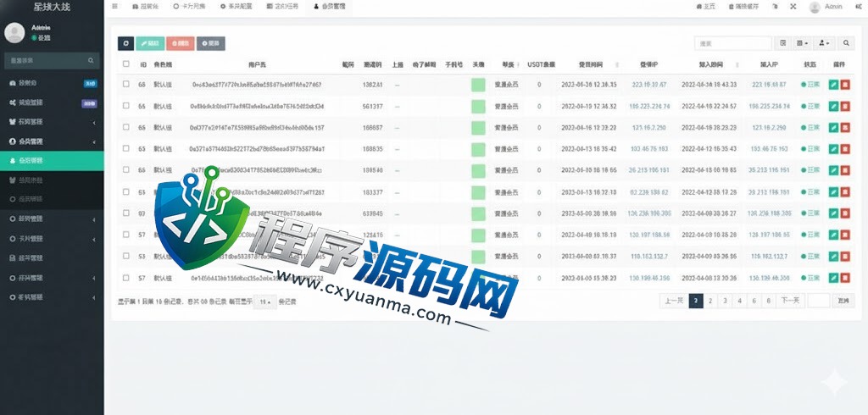Open the gray more-actions toolbar button
868x415 pixels.
click(x=211, y=43)
